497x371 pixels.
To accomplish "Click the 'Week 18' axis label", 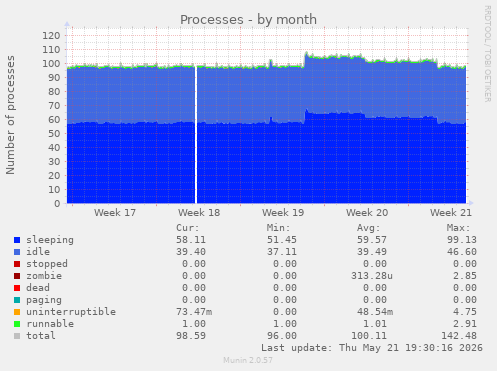I will (x=199, y=213).
